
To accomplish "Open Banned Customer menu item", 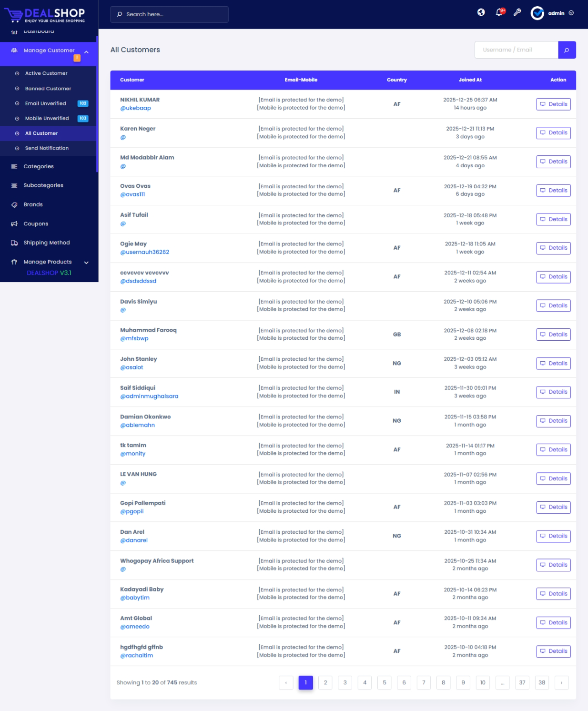I will click(48, 89).
